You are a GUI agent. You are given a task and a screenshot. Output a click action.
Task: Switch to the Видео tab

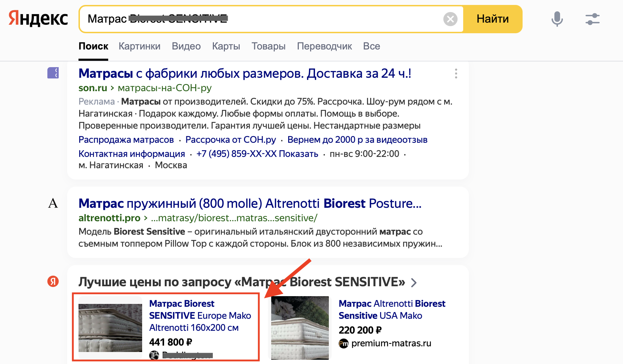click(186, 46)
